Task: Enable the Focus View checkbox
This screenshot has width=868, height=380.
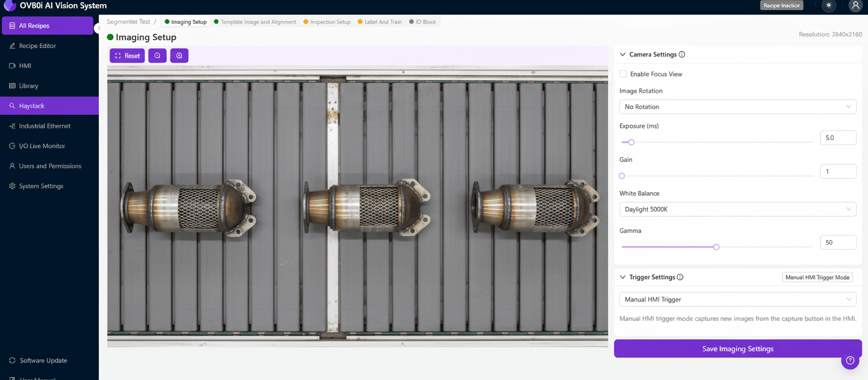Action: (x=622, y=74)
